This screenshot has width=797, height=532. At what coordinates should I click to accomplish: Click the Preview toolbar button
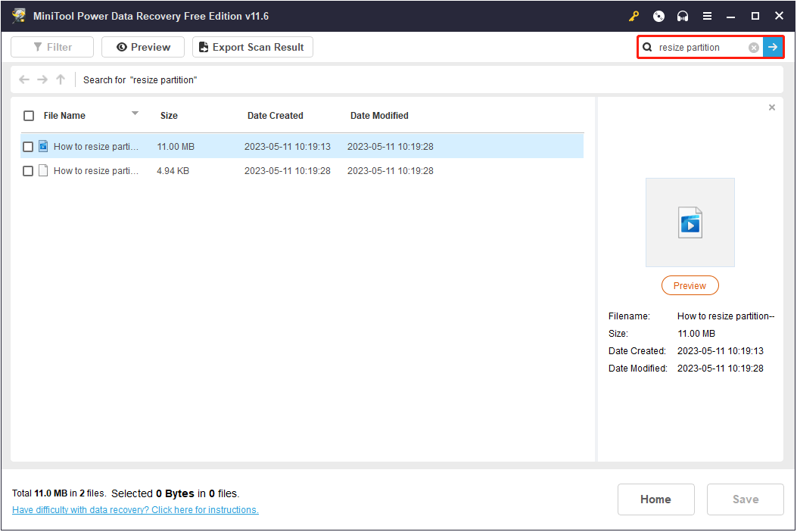pyautogui.click(x=143, y=47)
